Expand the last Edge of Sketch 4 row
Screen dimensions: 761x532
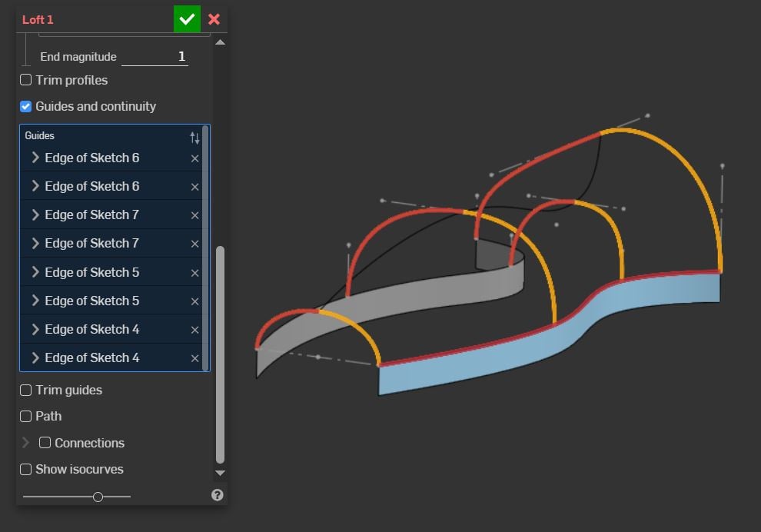tap(35, 357)
